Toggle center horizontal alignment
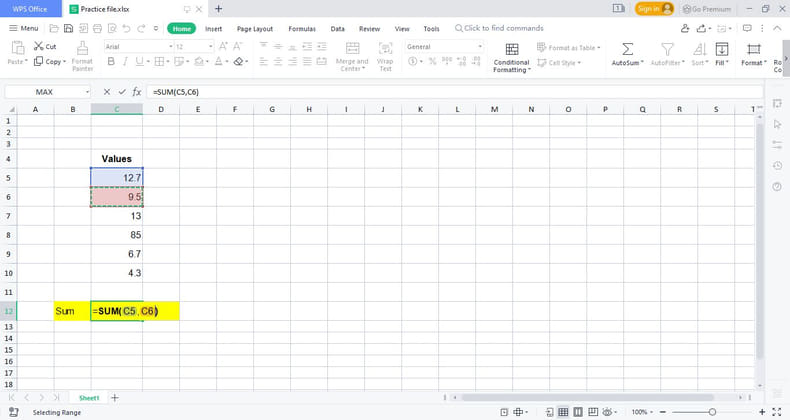The width and height of the screenshot is (790, 420). (x=278, y=61)
